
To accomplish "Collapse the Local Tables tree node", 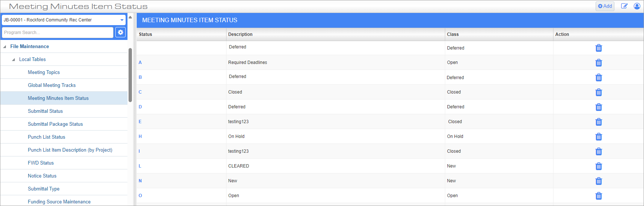I will (x=14, y=60).
